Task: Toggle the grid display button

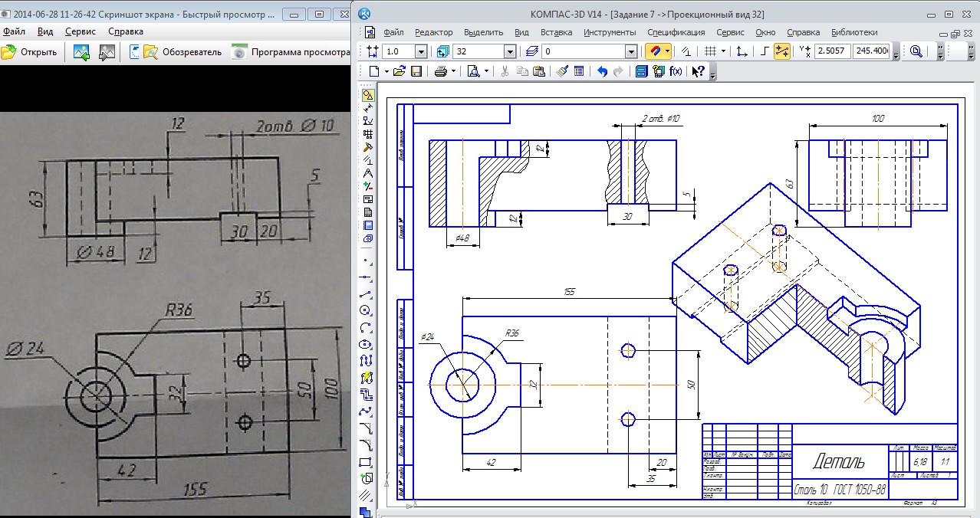Action: [709, 51]
